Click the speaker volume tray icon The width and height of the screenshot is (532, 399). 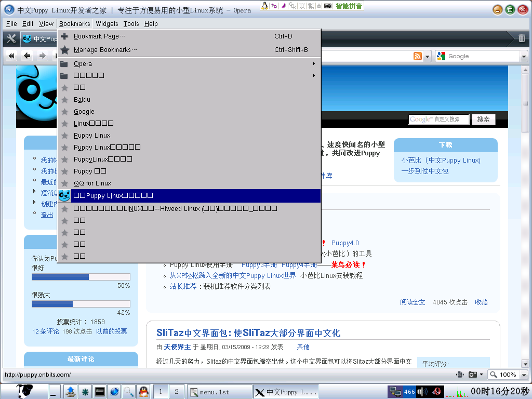422,392
